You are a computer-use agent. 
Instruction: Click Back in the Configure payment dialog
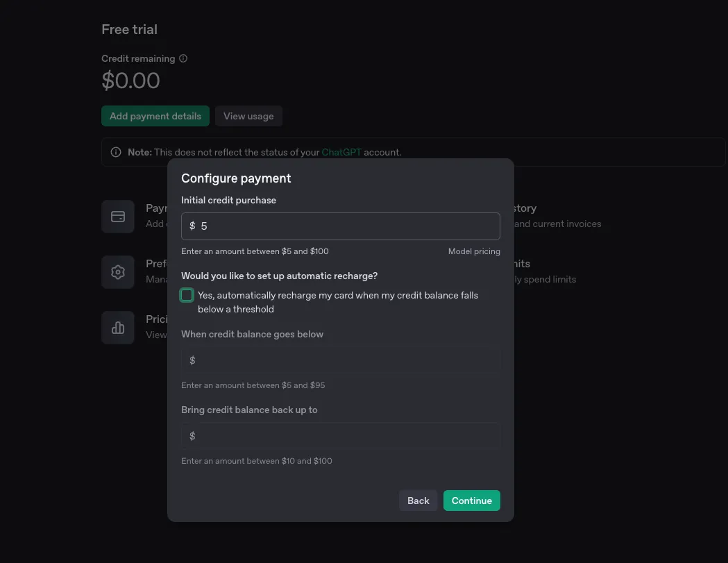[418, 501]
